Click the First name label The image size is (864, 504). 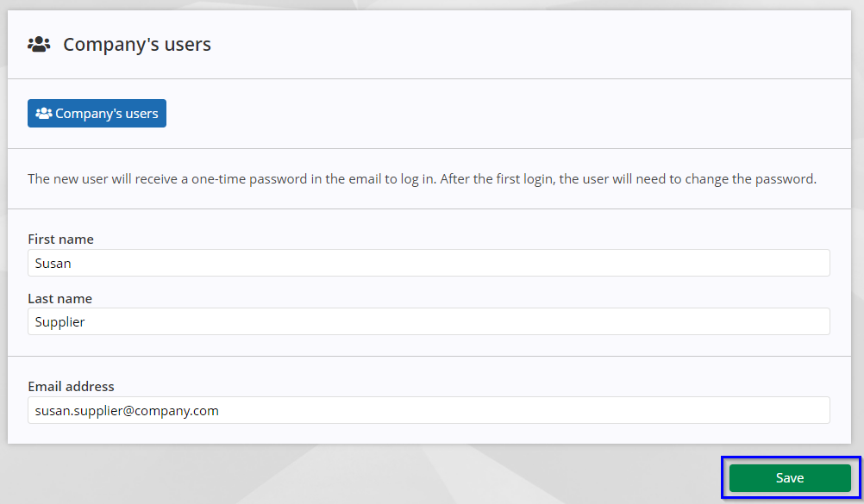pyautogui.click(x=60, y=239)
